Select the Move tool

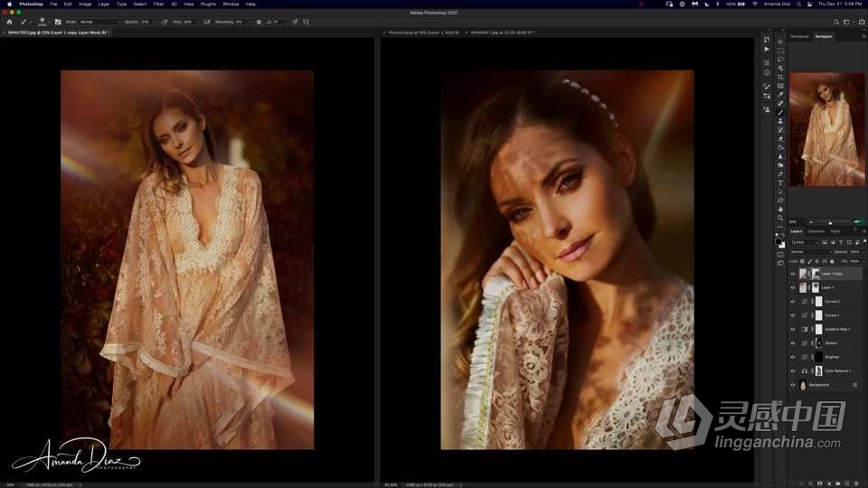(x=780, y=42)
